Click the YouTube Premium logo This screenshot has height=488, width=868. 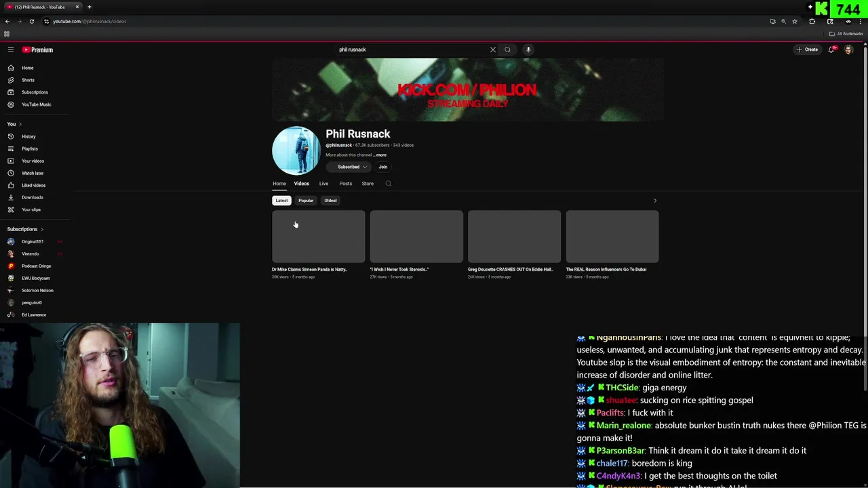(x=37, y=49)
